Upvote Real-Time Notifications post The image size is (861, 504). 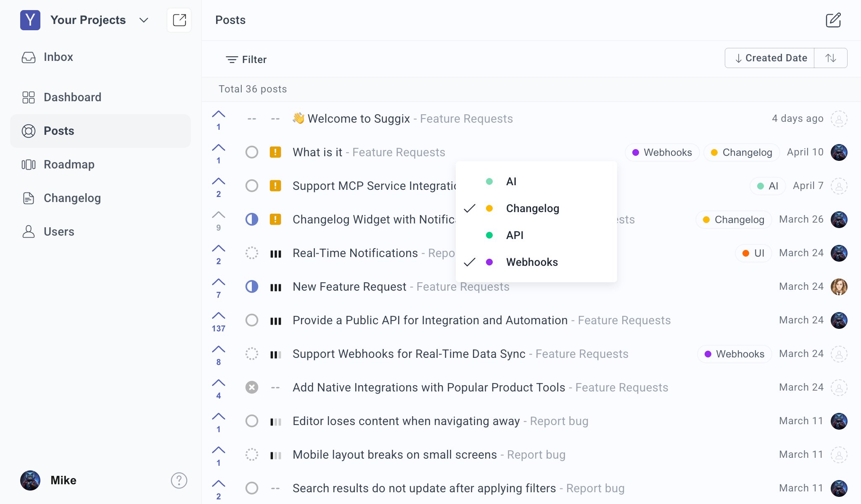[219, 254]
